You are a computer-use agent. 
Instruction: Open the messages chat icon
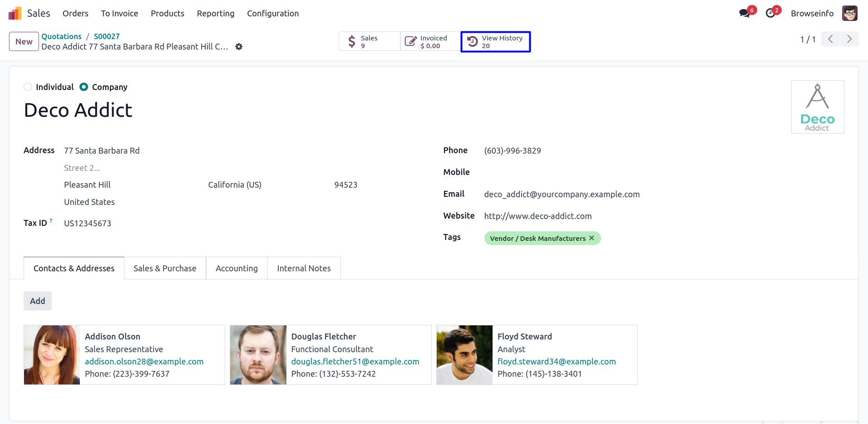pyautogui.click(x=744, y=13)
